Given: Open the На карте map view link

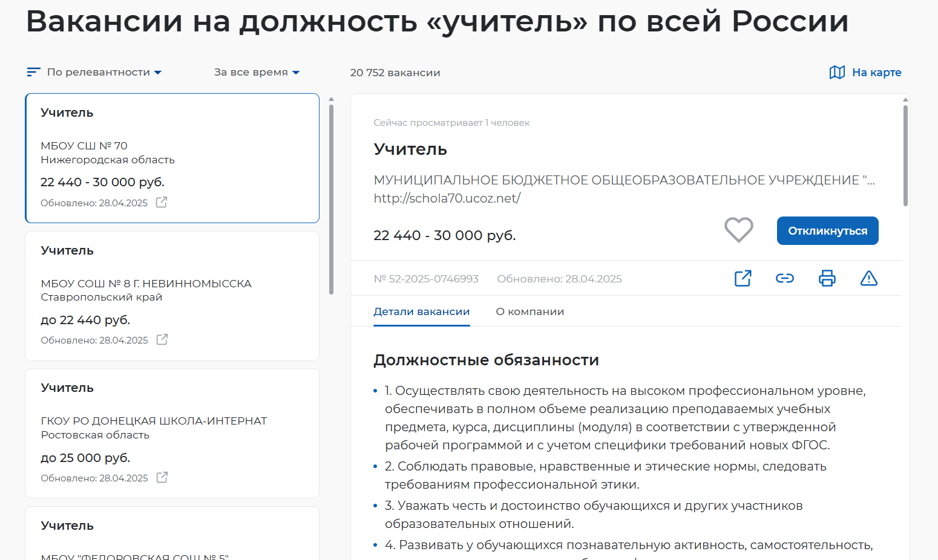Looking at the screenshot, I should [x=876, y=73].
